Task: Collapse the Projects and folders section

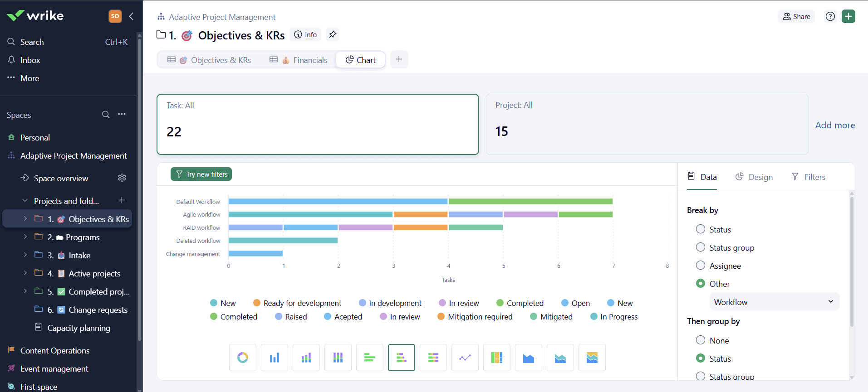Action: click(x=25, y=200)
